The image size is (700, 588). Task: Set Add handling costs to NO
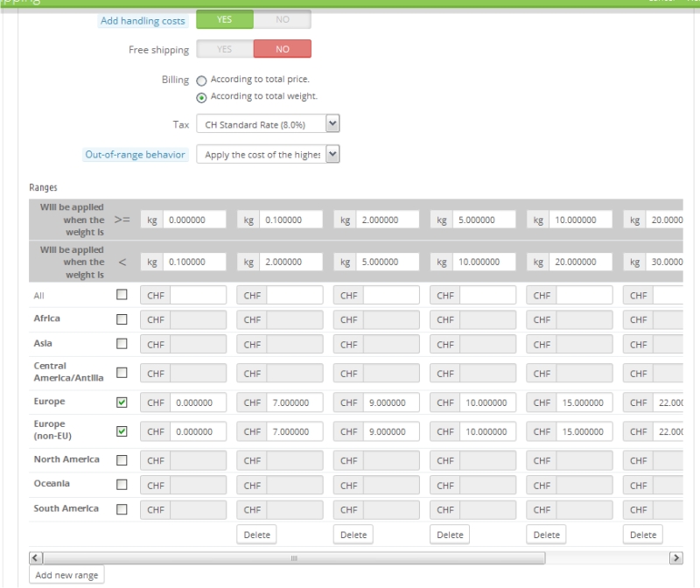click(x=282, y=19)
